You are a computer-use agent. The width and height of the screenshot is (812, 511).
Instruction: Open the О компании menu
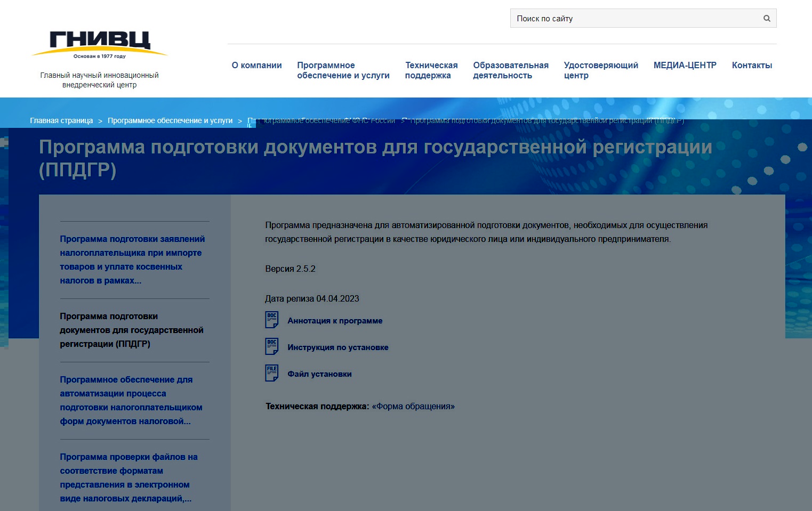coord(256,65)
